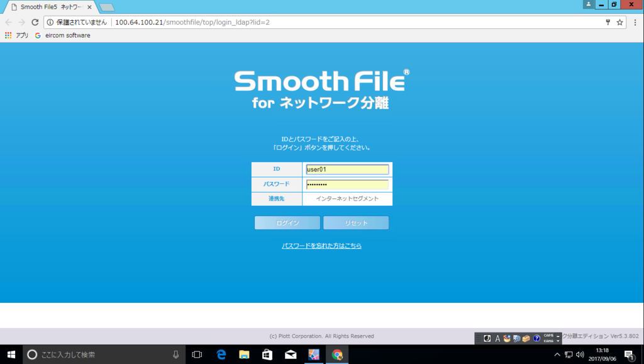Open volume control from the system tray

[x=579, y=354]
